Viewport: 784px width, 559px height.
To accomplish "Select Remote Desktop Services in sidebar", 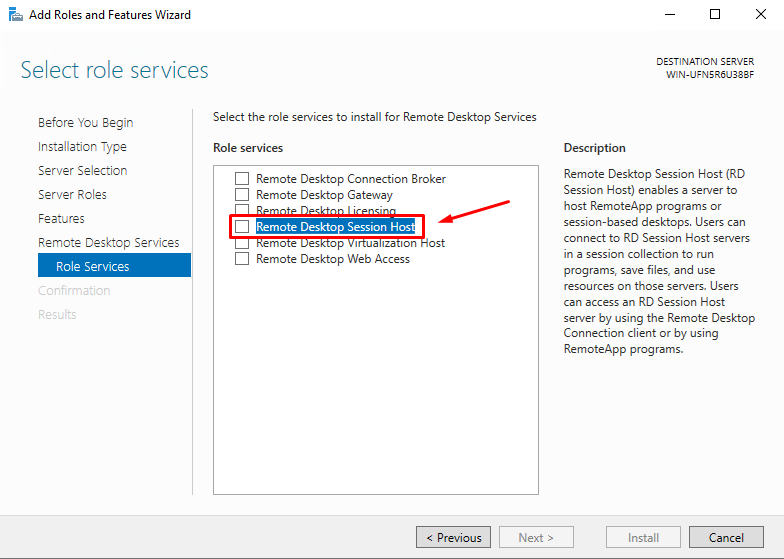I will click(108, 243).
